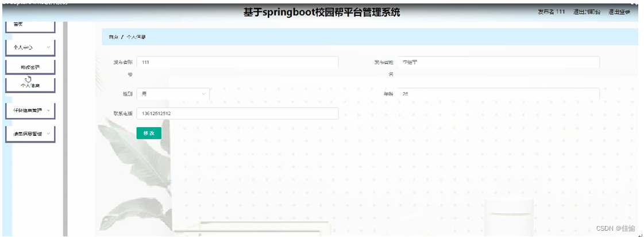Click the 退出到前台 link in header

587,12
